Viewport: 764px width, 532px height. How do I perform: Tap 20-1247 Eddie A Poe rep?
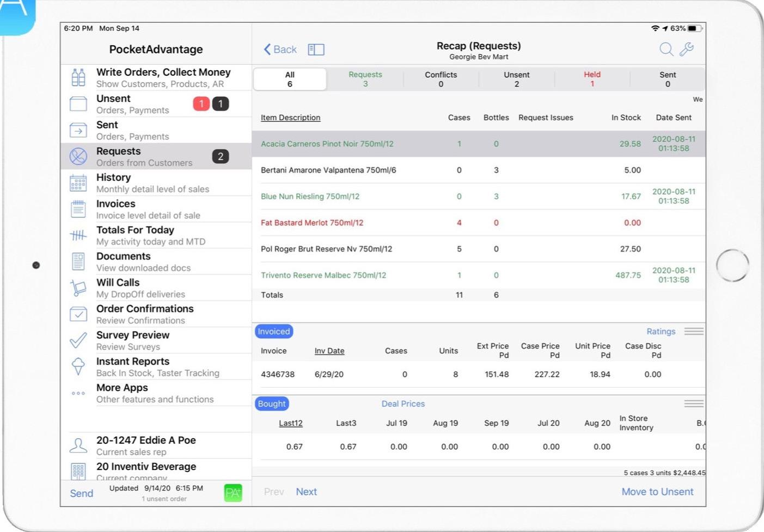click(156, 445)
